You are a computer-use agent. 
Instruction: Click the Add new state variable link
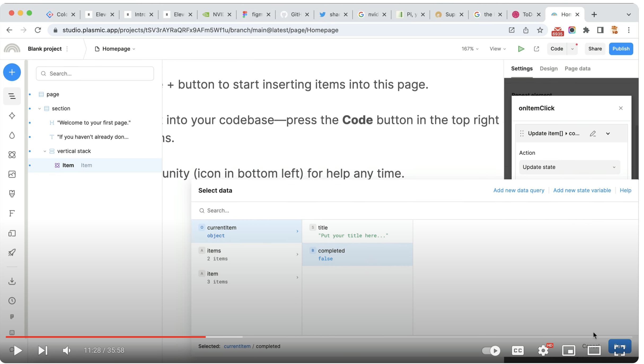582,191
